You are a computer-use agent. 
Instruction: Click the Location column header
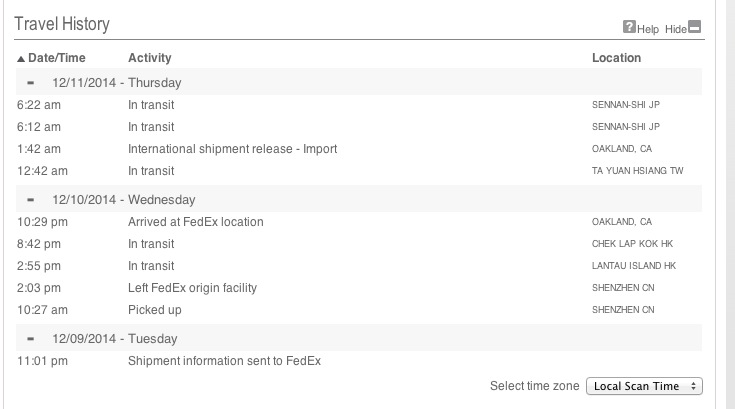[616, 58]
